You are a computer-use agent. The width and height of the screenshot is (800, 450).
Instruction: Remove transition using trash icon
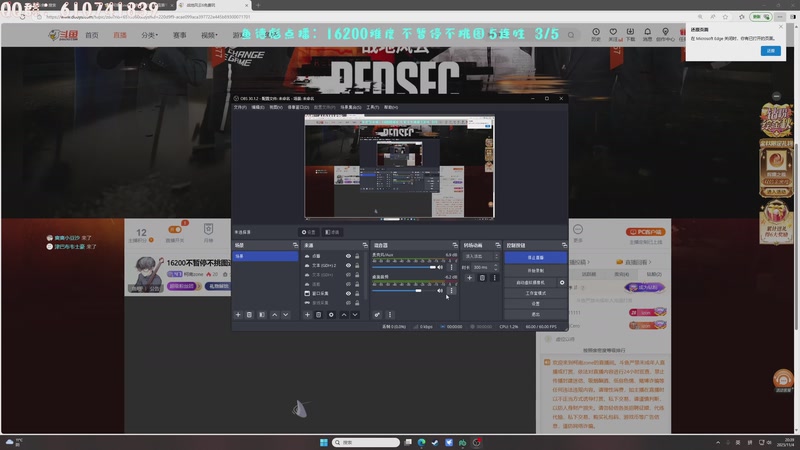pos(482,278)
